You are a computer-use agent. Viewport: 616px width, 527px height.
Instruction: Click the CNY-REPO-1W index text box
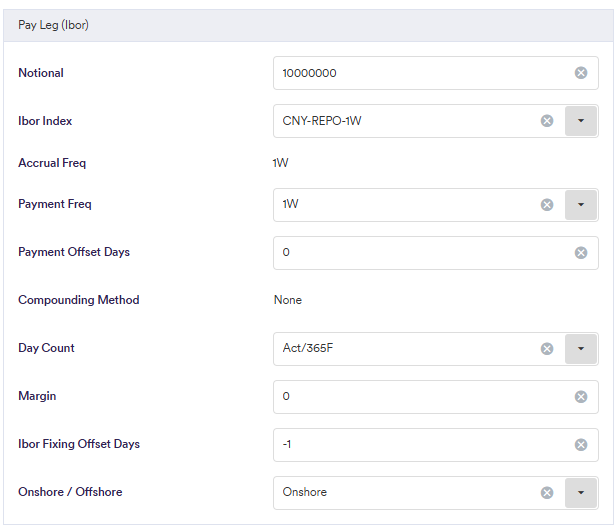coord(400,121)
